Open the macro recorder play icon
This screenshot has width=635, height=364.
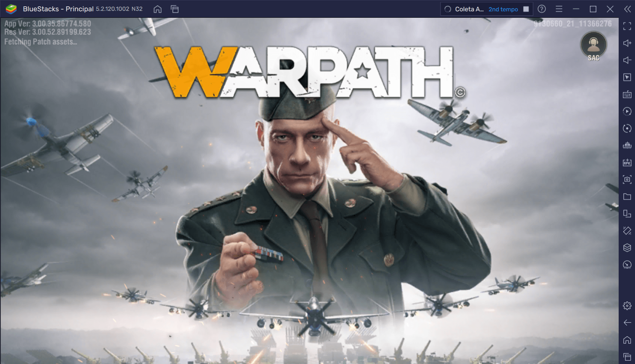[627, 111]
